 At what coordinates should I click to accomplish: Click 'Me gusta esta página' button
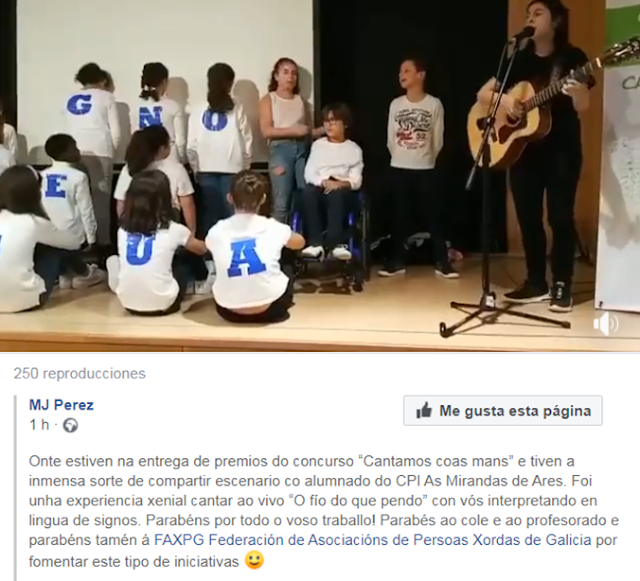[502, 410]
